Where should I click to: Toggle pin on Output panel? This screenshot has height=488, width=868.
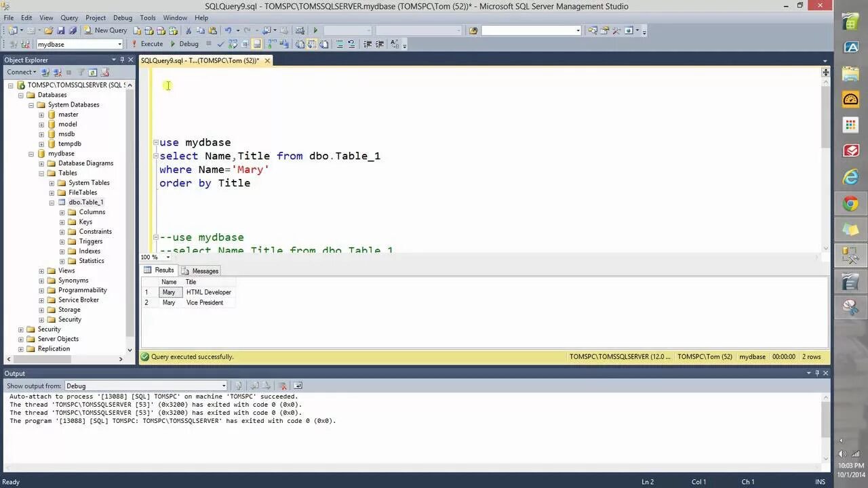817,373
